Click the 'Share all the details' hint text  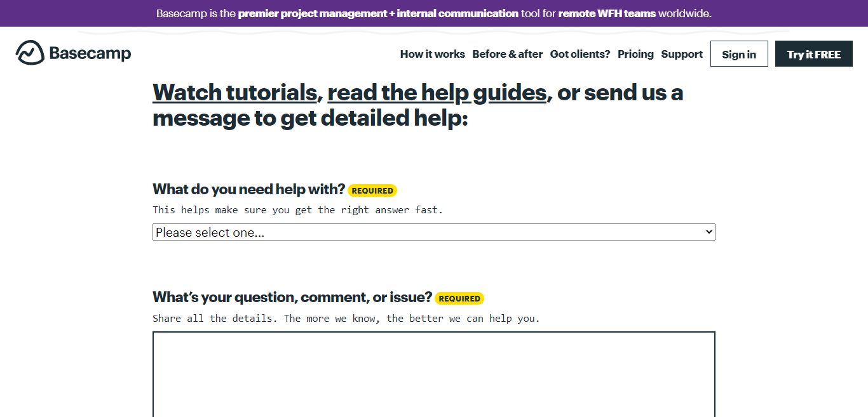(346, 318)
